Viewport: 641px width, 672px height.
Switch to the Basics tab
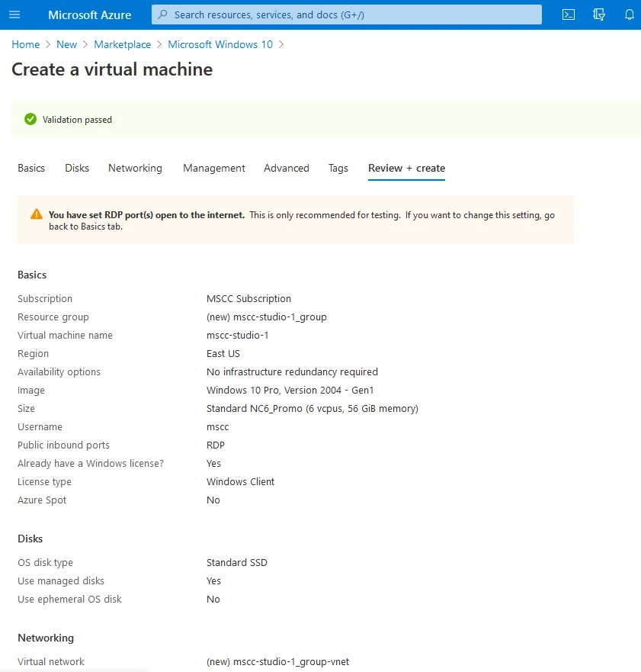pos(31,168)
